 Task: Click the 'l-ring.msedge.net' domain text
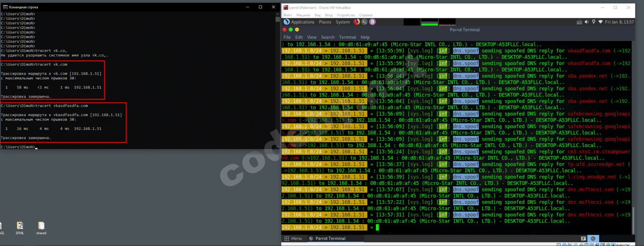click(592, 177)
